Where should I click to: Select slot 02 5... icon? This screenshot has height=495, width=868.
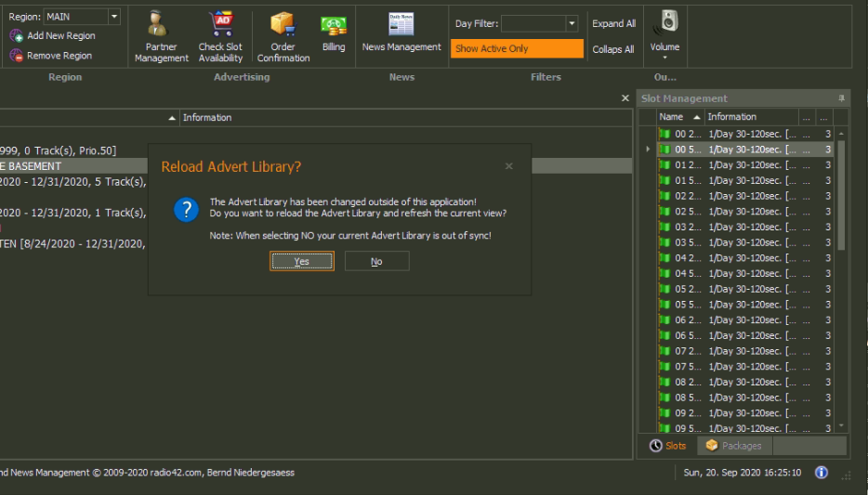pyautogui.click(x=664, y=211)
